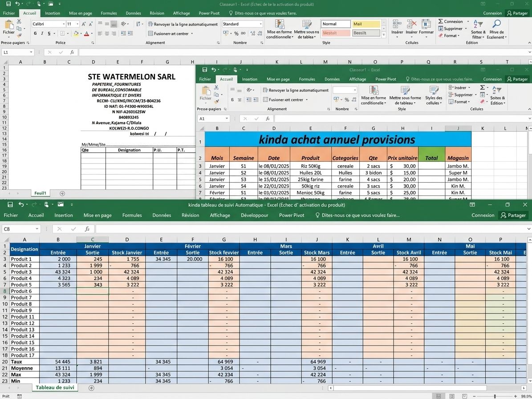The width and height of the screenshot is (532, 399).
Task: Click red font color A icon
Action: [86, 33]
